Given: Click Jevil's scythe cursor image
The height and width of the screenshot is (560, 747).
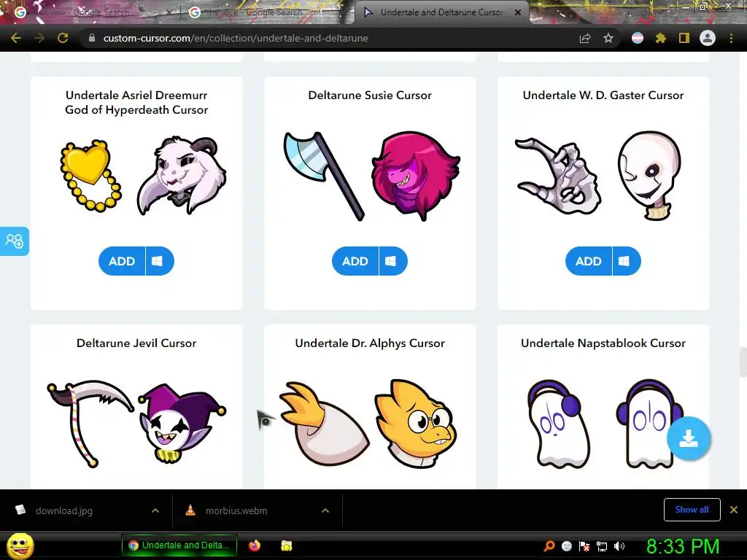Looking at the screenshot, I should tap(90, 423).
